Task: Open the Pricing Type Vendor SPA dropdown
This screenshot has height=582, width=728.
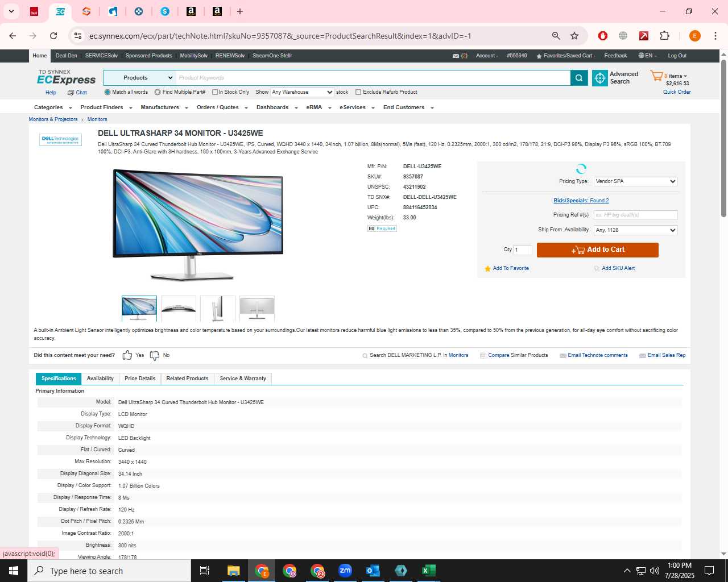Action: pos(635,181)
